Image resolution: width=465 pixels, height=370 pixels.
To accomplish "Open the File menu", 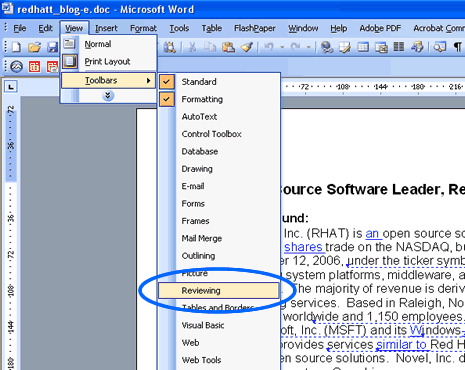I will pos(19,28).
